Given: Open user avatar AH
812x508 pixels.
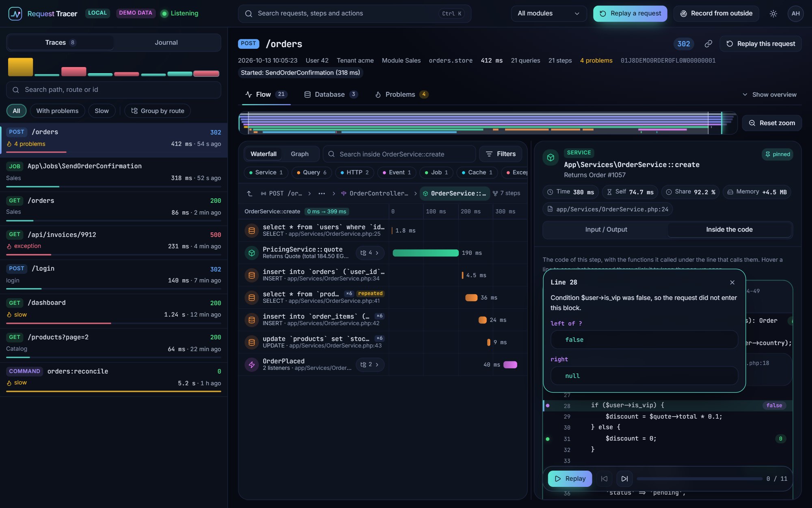Looking at the screenshot, I should [x=795, y=13].
